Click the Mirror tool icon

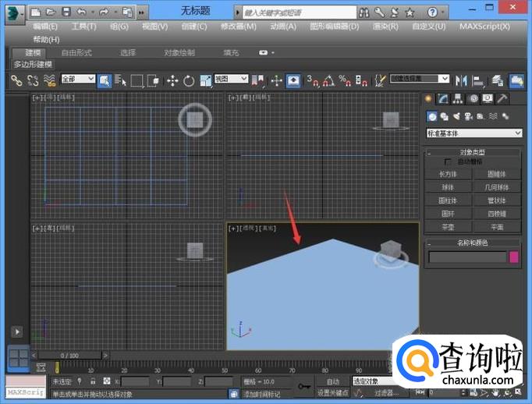click(x=460, y=80)
